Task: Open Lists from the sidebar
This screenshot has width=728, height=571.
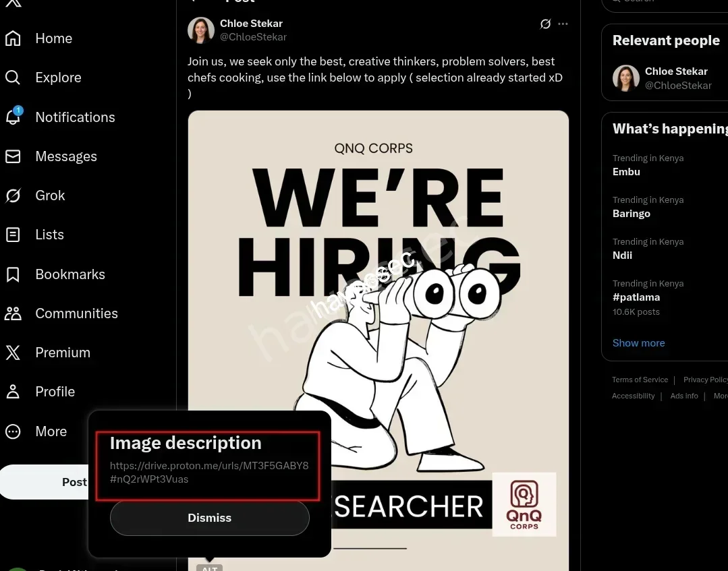Action: (49, 235)
